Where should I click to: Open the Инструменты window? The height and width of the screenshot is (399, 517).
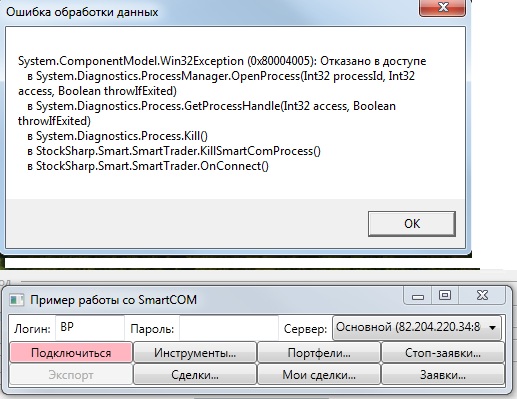[x=195, y=353]
